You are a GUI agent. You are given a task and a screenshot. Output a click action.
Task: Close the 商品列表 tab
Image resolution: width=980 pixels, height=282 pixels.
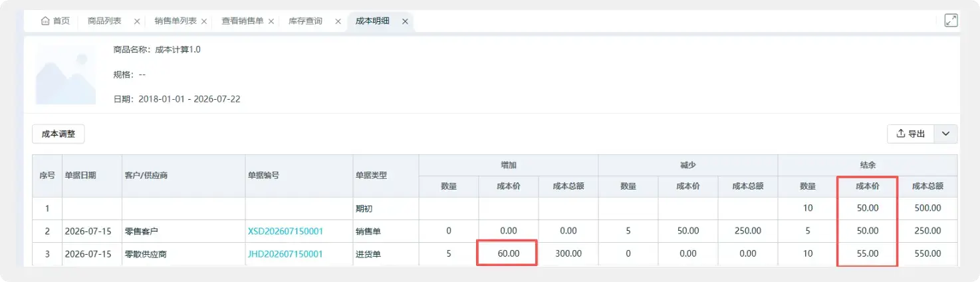click(137, 21)
